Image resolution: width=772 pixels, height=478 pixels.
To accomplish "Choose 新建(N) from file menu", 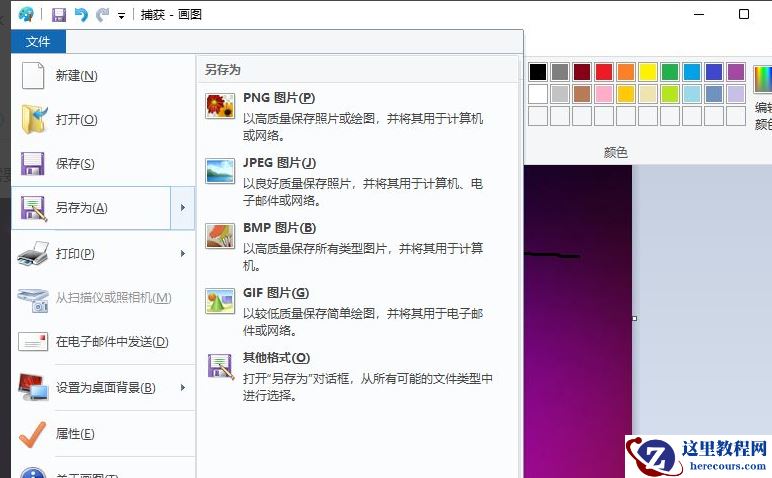I will [x=103, y=75].
